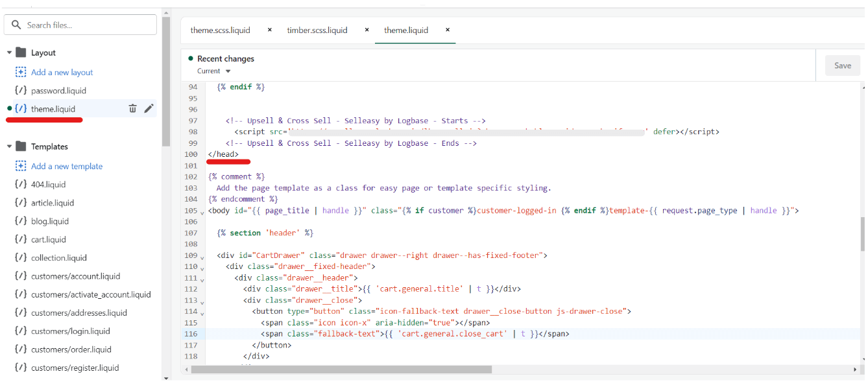Image resolution: width=868 pixels, height=387 pixels.
Task: Collapse the Layout folder arrow
Action: point(9,53)
